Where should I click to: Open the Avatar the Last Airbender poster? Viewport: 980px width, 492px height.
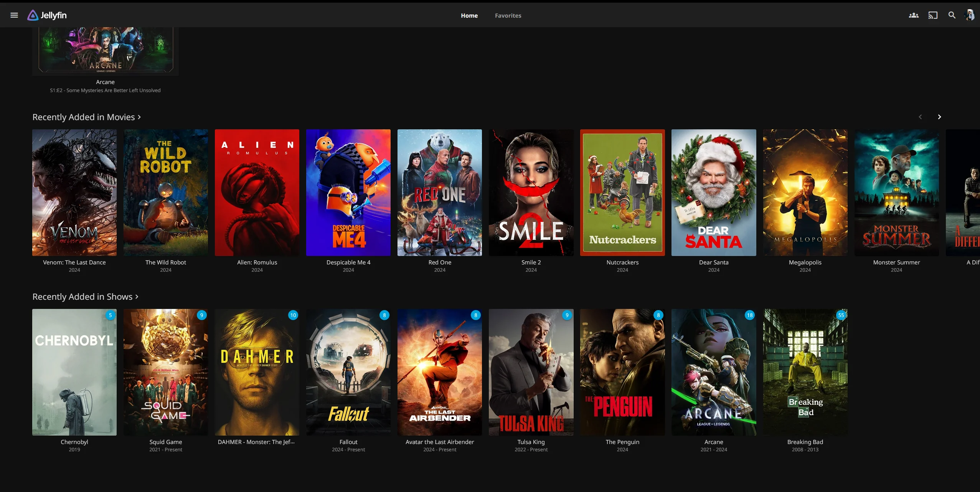pos(440,372)
